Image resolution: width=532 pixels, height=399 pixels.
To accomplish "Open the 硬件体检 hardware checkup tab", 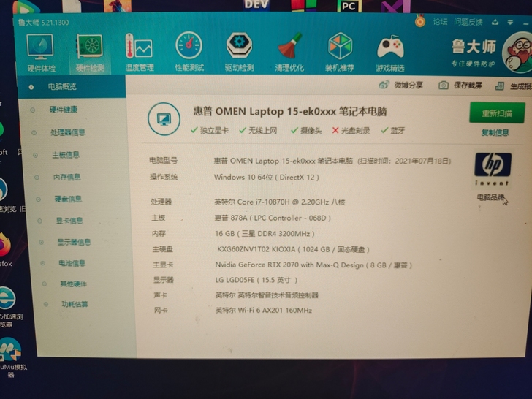I will [40, 53].
